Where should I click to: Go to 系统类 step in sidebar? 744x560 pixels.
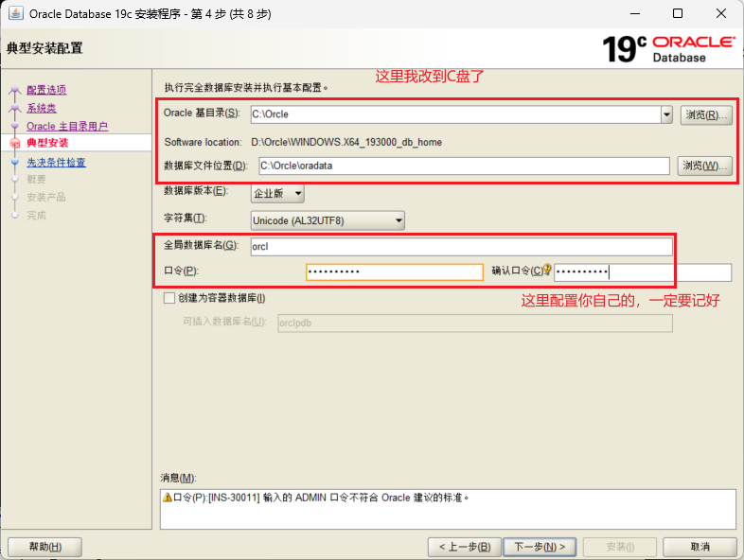(42, 108)
